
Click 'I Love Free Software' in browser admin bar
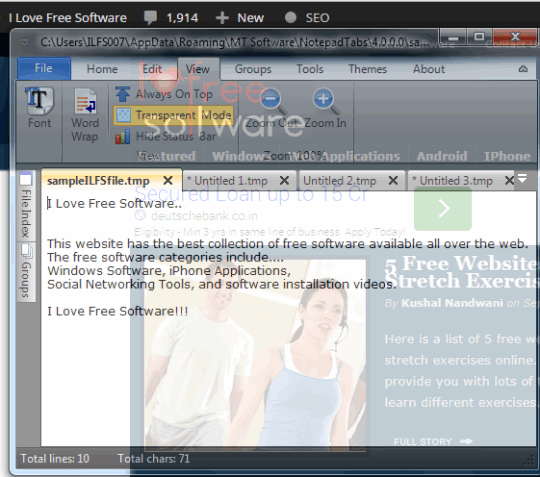[x=68, y=18]
